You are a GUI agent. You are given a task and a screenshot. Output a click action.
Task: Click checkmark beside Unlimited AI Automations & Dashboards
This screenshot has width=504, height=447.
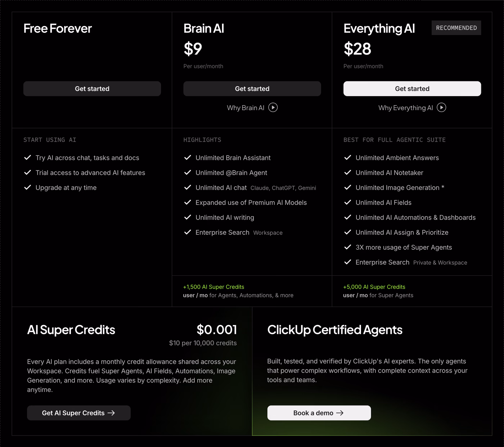coord(347,217)
